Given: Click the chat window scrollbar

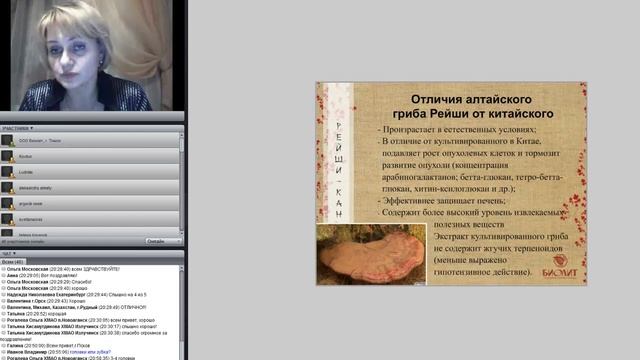Looking at the screenshot, I should tap(182, 313).
